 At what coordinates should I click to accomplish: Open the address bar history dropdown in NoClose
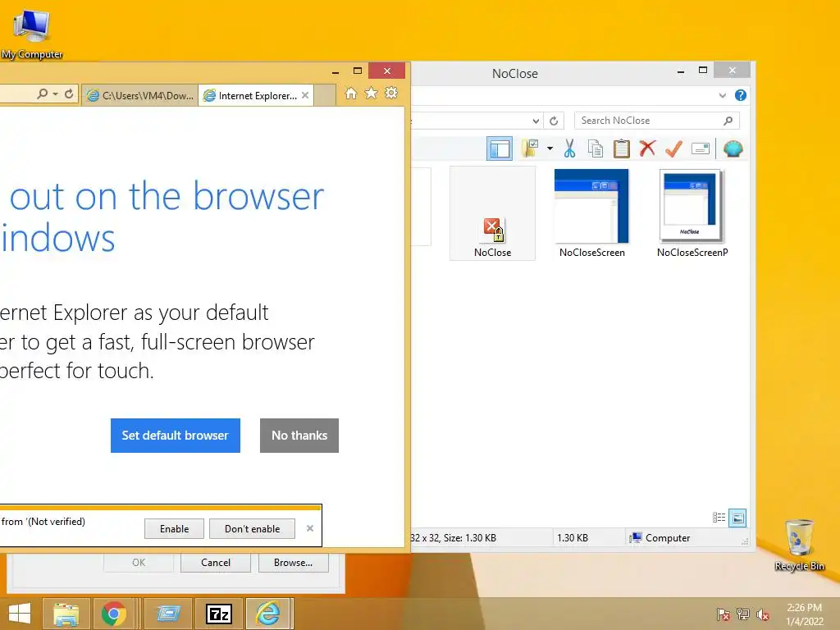[535, 121]
